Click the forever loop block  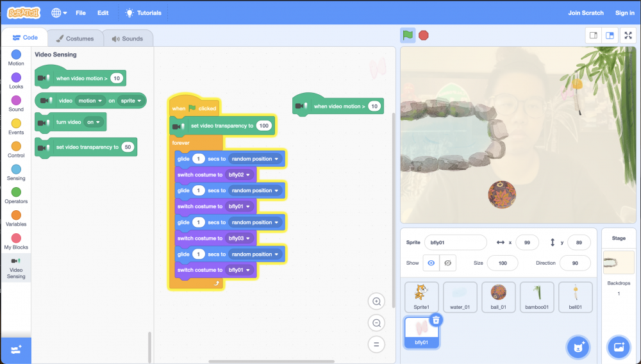[x=181, y=143]
